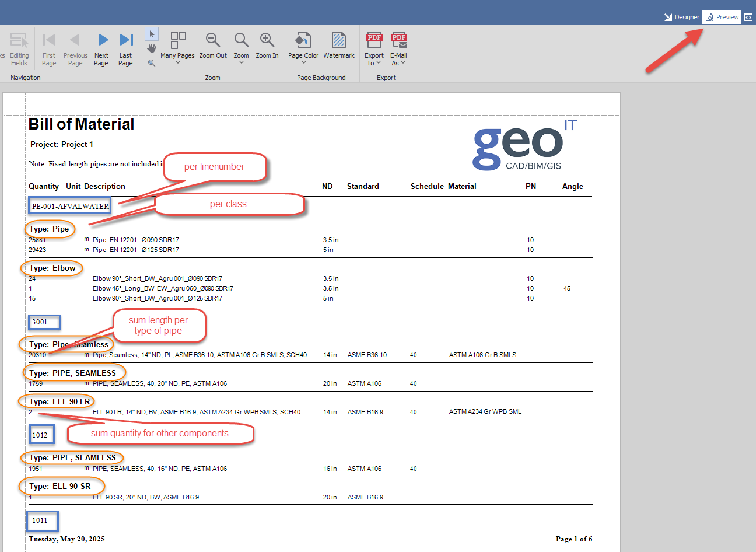The image size is (756, 552).
Task: Jump to Last Page of report
Action: 126,48
